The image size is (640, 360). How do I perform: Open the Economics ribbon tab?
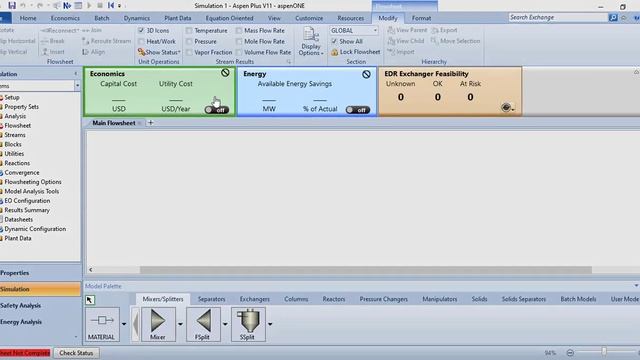point(65,18)
